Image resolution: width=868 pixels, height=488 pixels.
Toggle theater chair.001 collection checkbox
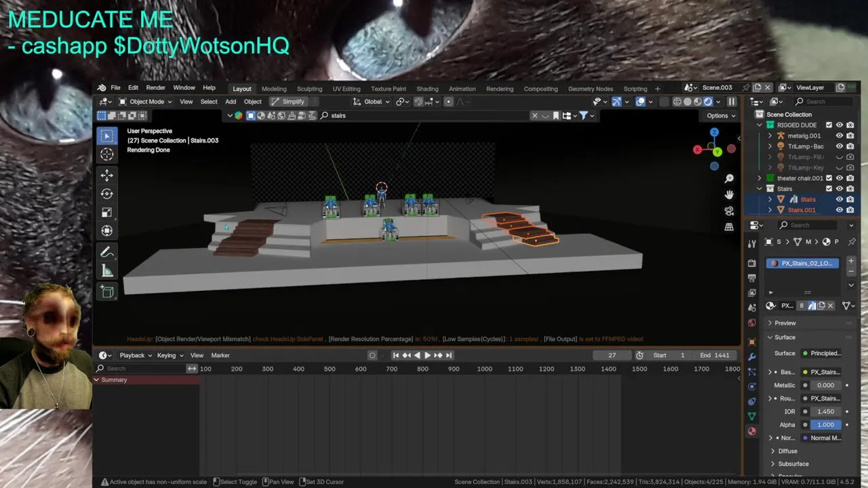pyautogui.click(x=829, y=178)
